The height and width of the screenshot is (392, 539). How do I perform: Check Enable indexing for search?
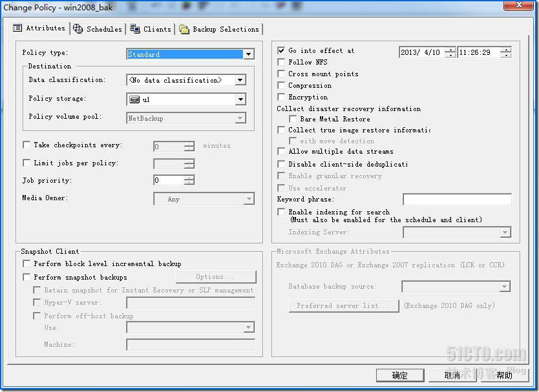point(281,212)
